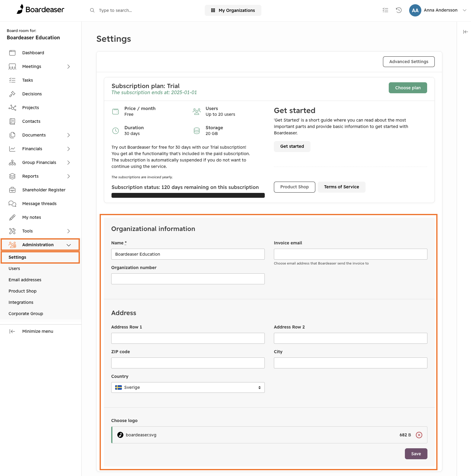This screenshot has width=471, height=476.
Task: Click the Minimize menu arrow icon
Action: (12, 331)
